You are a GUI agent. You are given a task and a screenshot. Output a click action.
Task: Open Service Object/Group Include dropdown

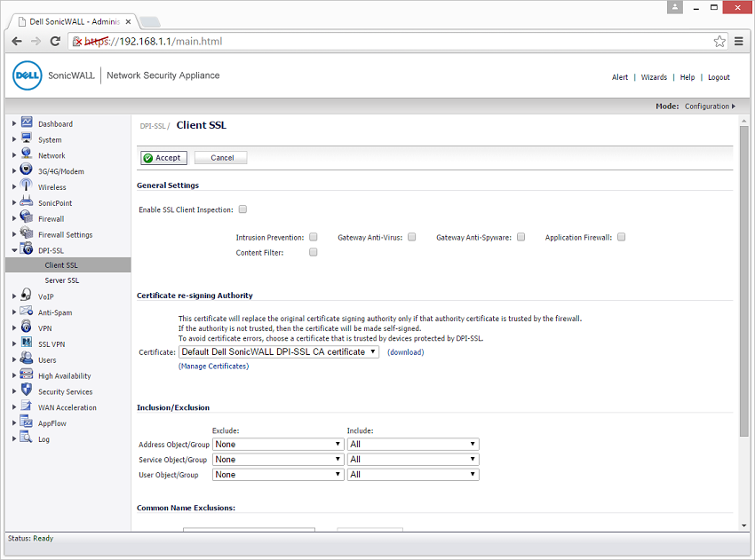[413, 460]
